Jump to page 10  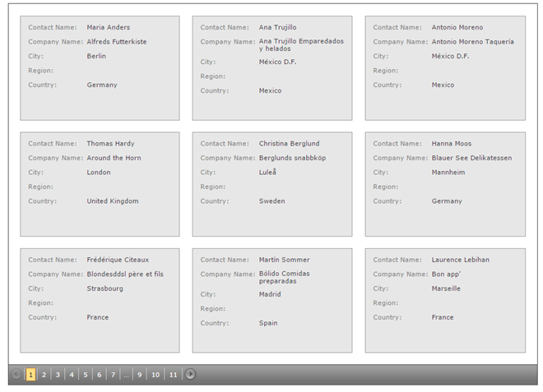(155, 375)
